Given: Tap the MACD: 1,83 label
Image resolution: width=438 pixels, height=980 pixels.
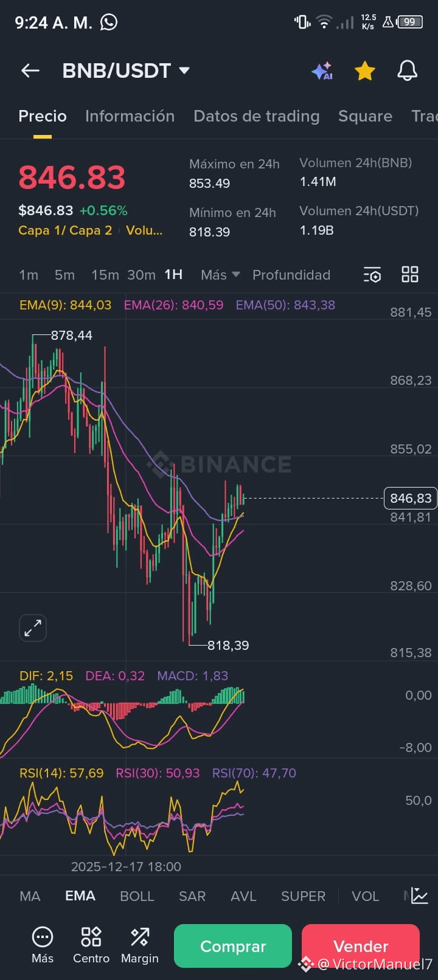Looking at the screenshot, I should click(x=193, y=676).
